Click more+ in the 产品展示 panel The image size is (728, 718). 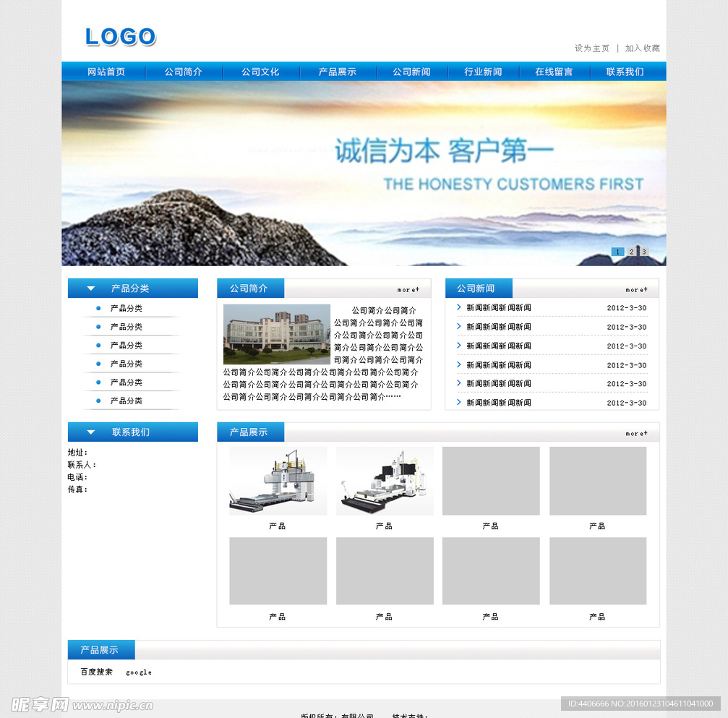(x=636, y=433)
